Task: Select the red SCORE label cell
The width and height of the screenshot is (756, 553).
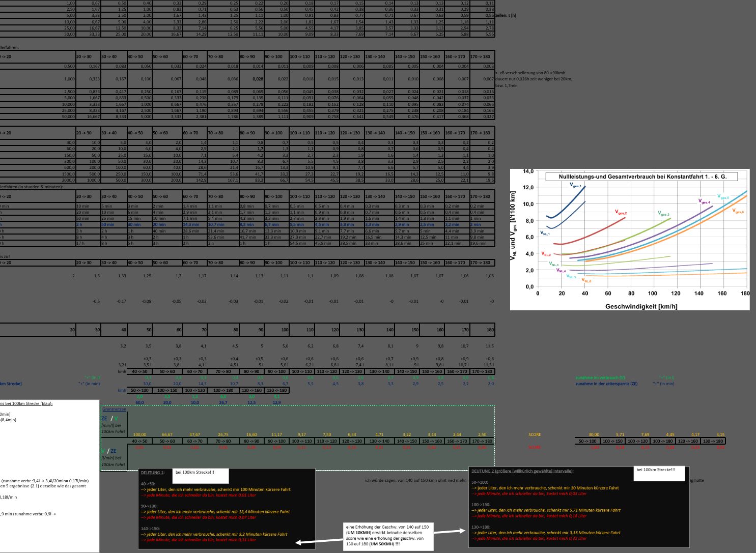Action: (x=535, y=447)
